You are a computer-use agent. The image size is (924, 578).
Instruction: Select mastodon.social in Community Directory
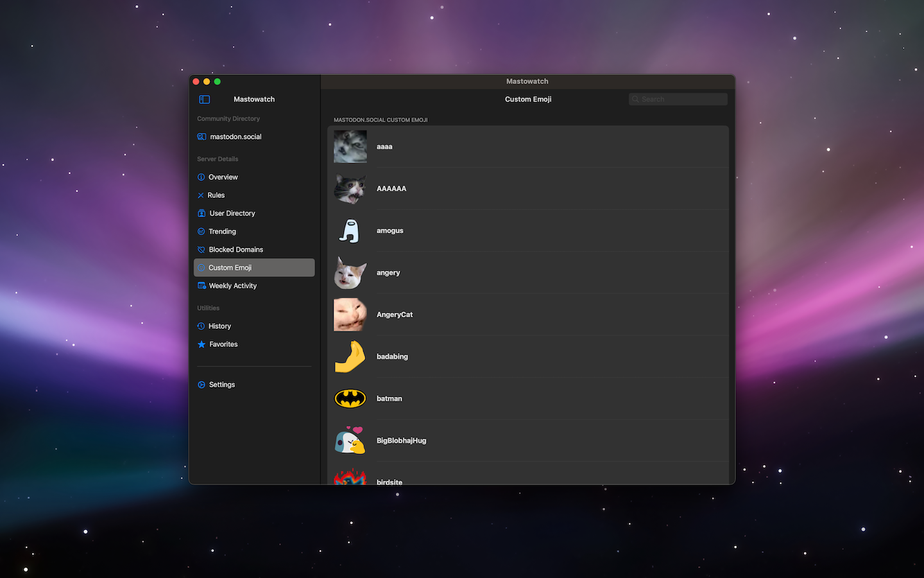254,137
